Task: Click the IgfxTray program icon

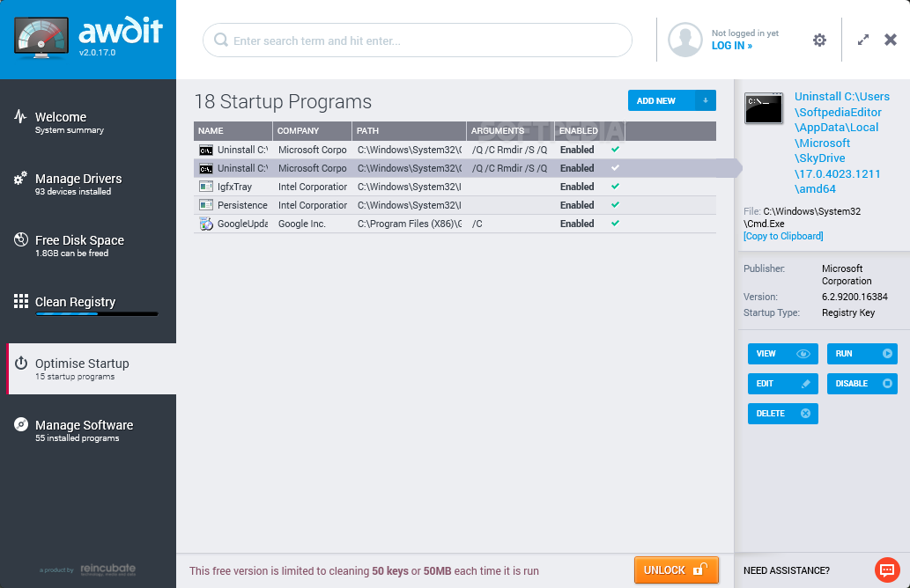Action: pos(205,187)
